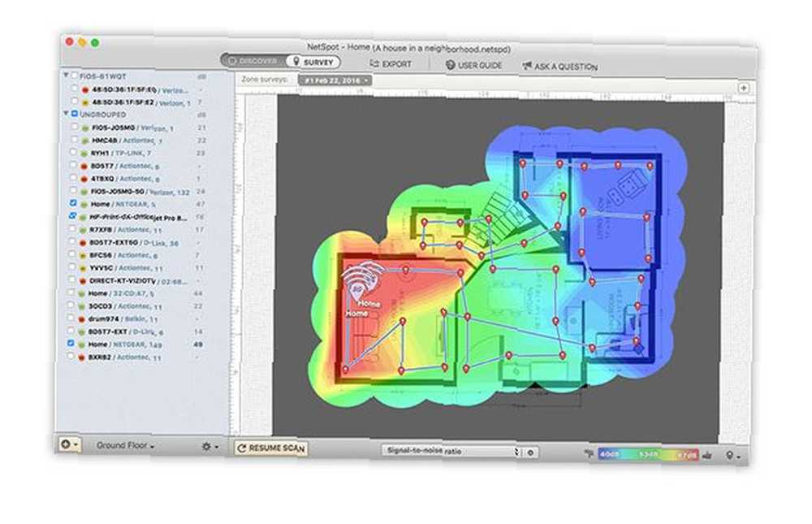The image size is (812, 524).
Task: Click the dB column header of FiOS-61WQT group
Action: (202, 76)
